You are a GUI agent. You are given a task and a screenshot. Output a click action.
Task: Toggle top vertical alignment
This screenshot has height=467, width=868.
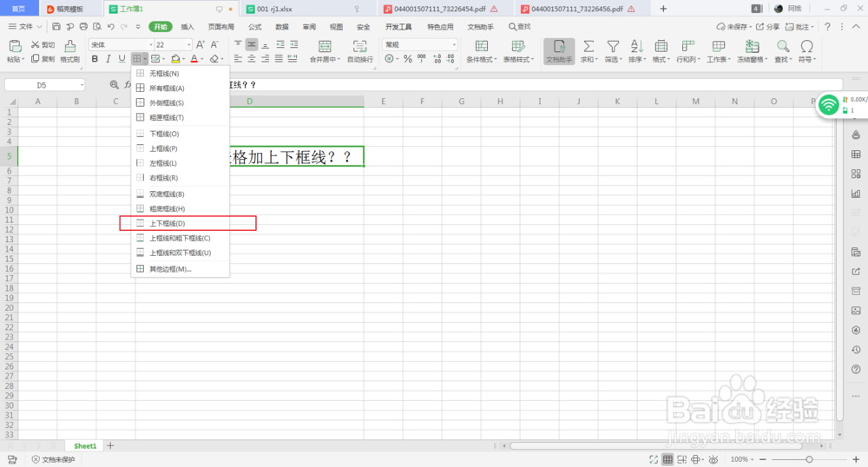point(238,44)
